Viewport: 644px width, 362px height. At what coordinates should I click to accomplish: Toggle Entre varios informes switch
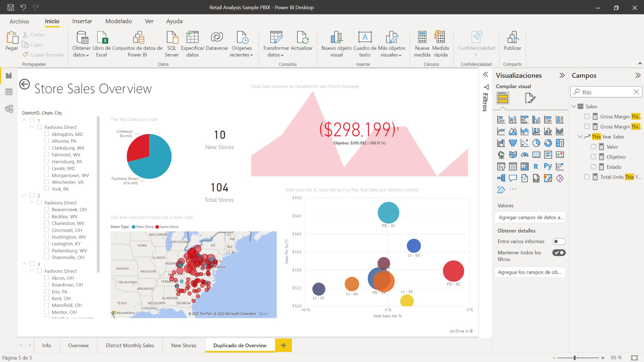click(559, 241)
